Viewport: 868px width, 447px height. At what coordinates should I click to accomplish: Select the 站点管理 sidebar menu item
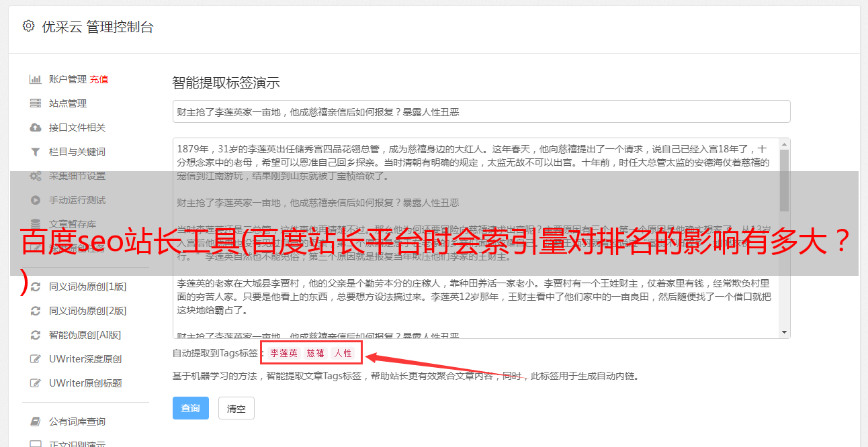[68, 103]
